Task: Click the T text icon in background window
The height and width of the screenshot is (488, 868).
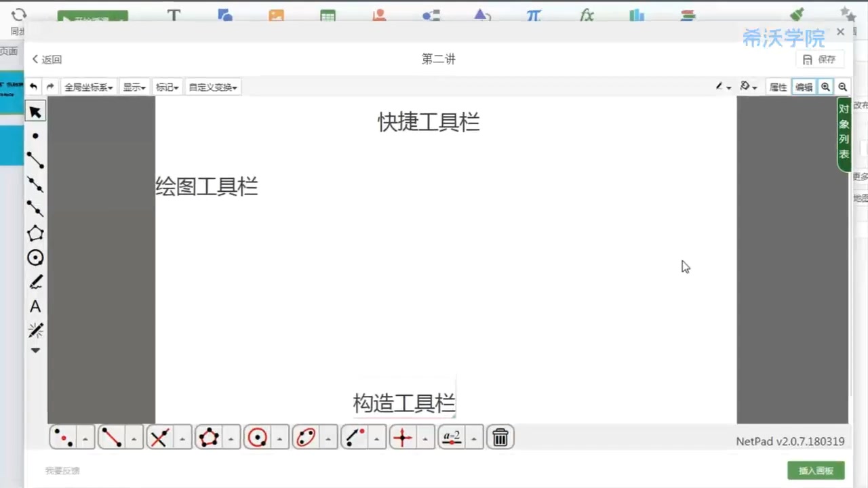Action: click(x=174, y=14)
